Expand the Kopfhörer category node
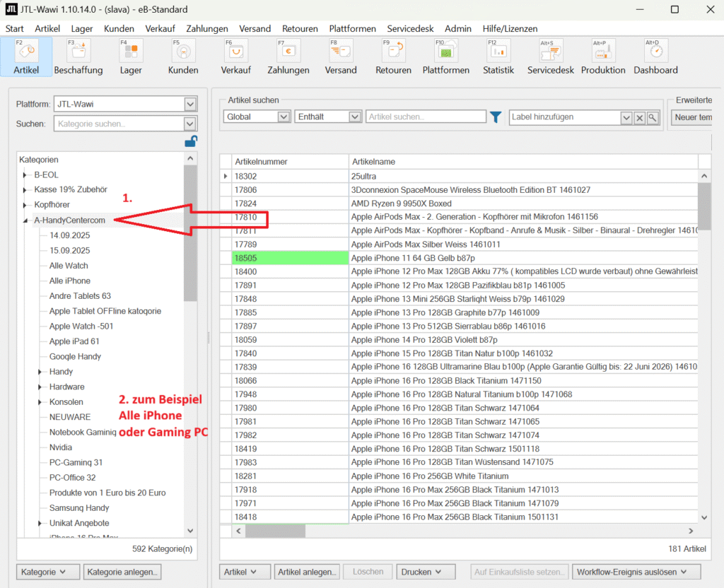This screenshot has height=588, width=724. click(x=25, y=205)
